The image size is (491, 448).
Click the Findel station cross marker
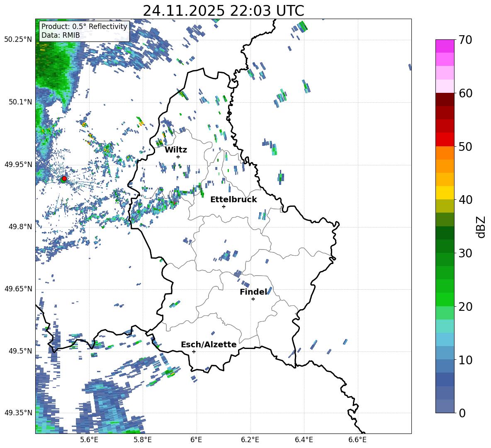(253, 299)
